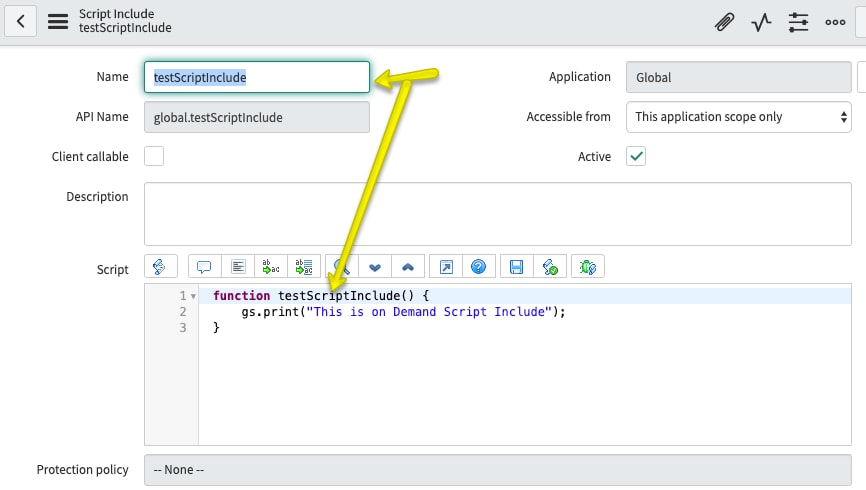Click the format code icon
Image resolution: width=866 pixels, height=490 pixels.
click(x=238, y=267)
